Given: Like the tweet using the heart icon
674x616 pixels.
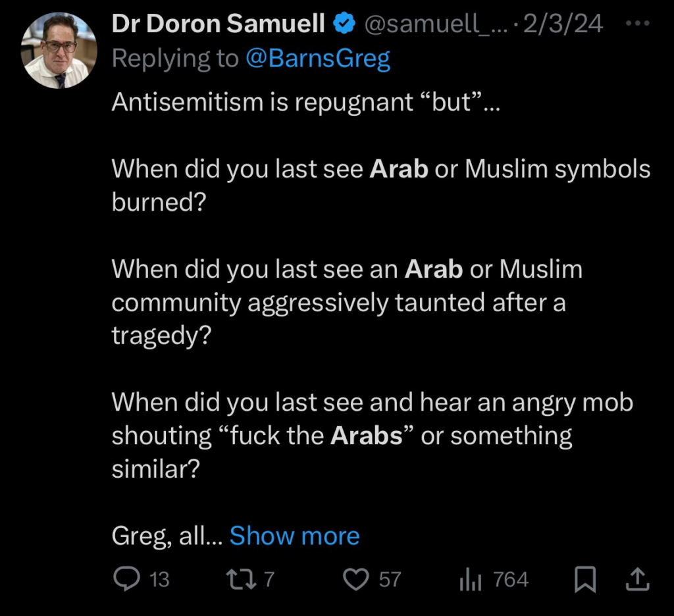Looking at the screenshot, I should (x=356, y=579).
